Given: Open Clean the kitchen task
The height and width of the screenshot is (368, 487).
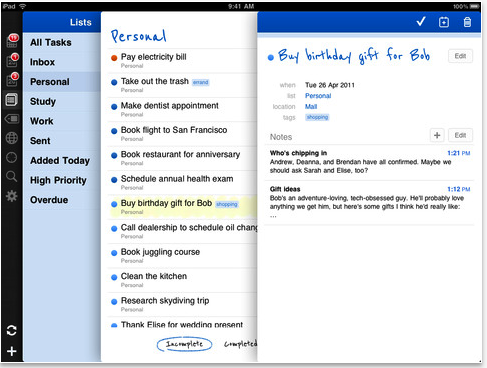Looking at the screenshot, I should [182, 280].
